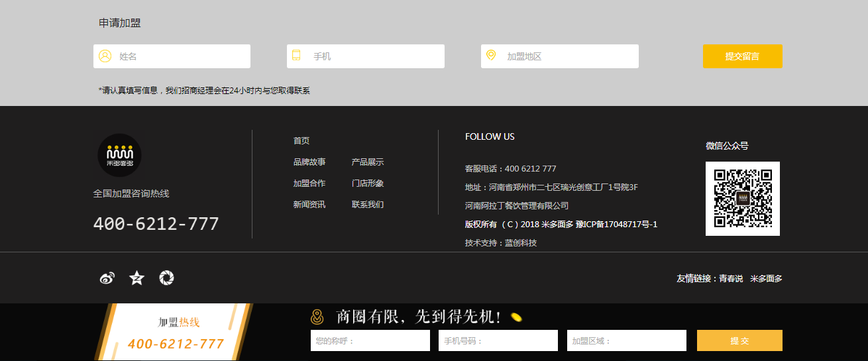The image size is (868, 361).
Task: Open 产品展示 page link
Action: click(368, 162)
